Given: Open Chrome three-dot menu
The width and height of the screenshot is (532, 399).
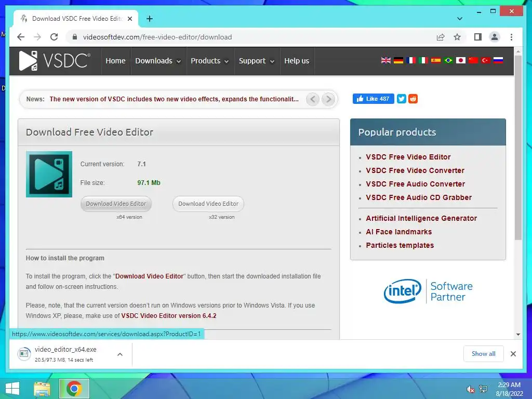Looking at the screenshot, I should tap(511, 37).
